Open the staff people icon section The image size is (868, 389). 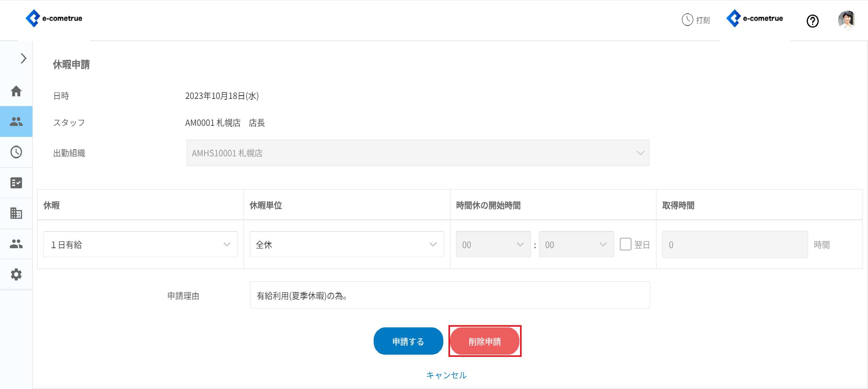16,121
